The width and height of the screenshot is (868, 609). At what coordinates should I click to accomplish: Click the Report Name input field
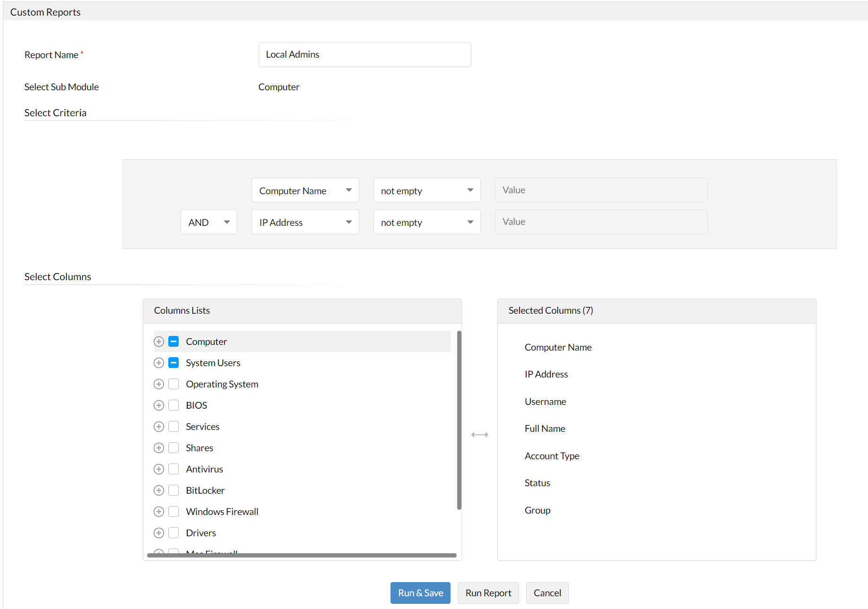point(365,55)
